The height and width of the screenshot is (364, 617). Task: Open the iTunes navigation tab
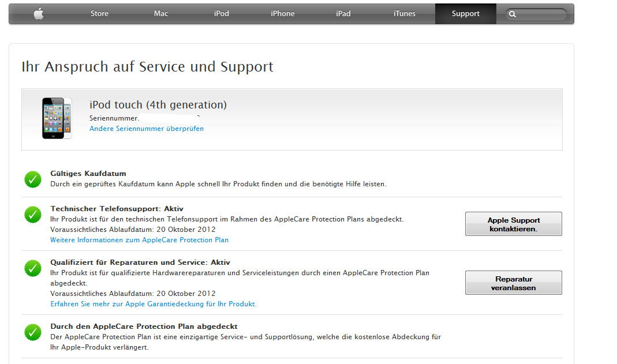coord(405,14)
